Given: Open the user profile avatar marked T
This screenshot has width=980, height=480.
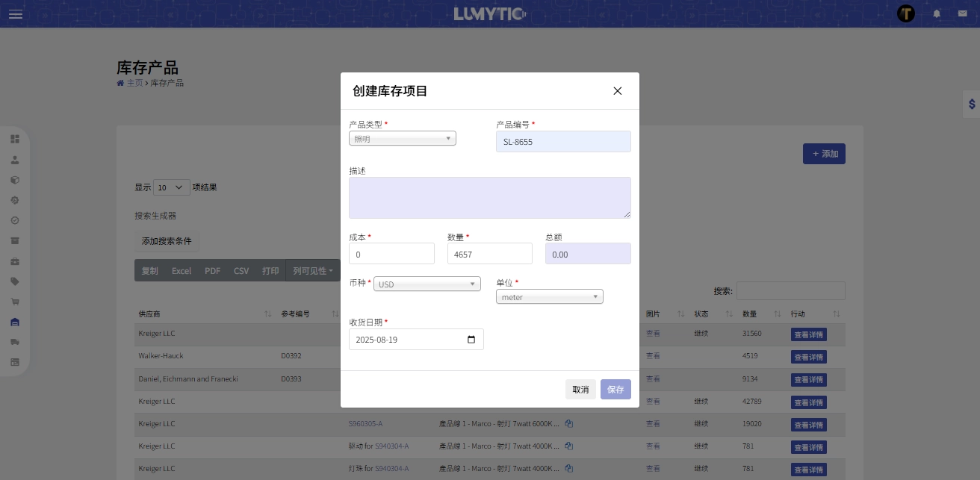Looking at the screenshot, I should coord(906,13).
